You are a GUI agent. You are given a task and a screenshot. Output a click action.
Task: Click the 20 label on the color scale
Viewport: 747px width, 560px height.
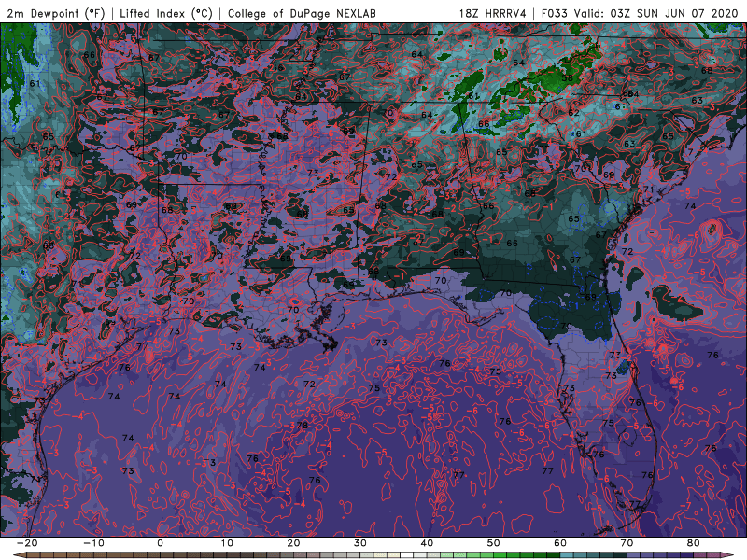pos(293,543)
